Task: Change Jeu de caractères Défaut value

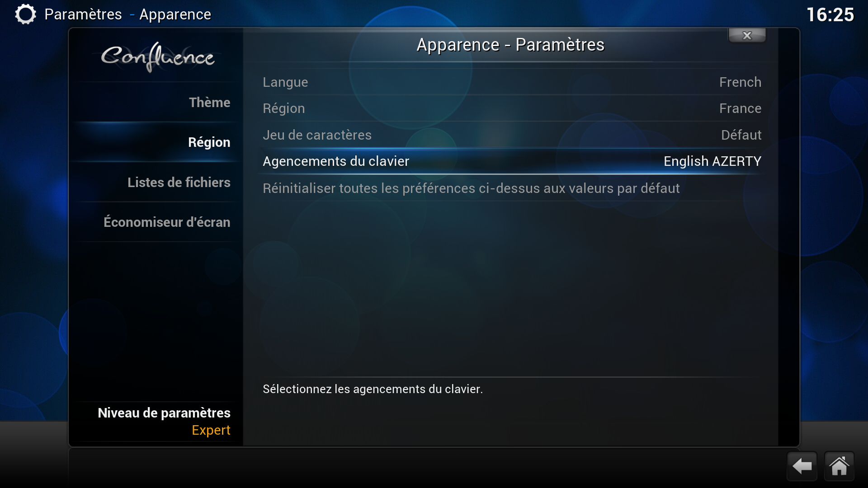Action: (x=512, y=135)
